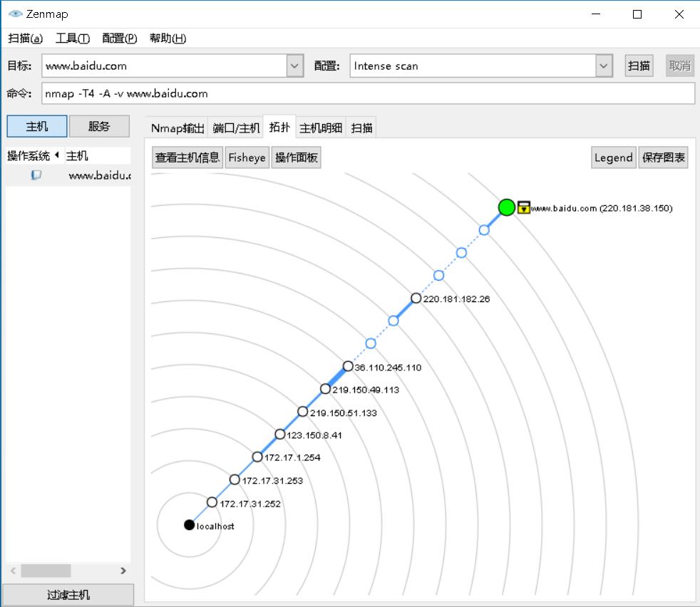
Task: Click the host list horizontal scrollbar thumb
Action: pyautogui.click(x=46, y=571)
